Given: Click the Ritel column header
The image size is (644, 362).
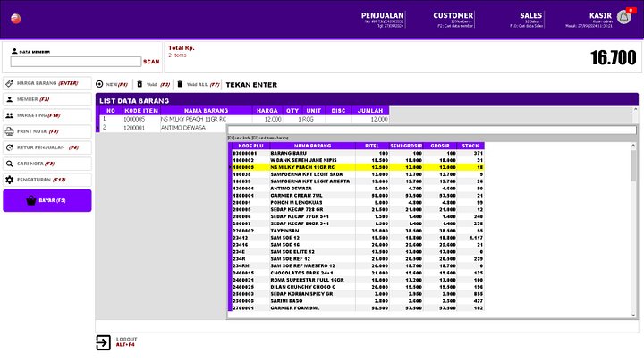Looking at the screenshot, I should [x=372, y=146].
